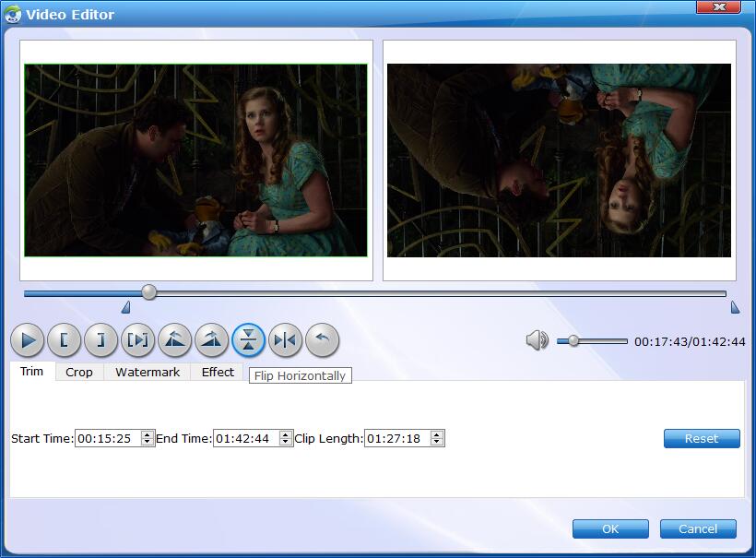Click the Reset button

tap(701, 439)
